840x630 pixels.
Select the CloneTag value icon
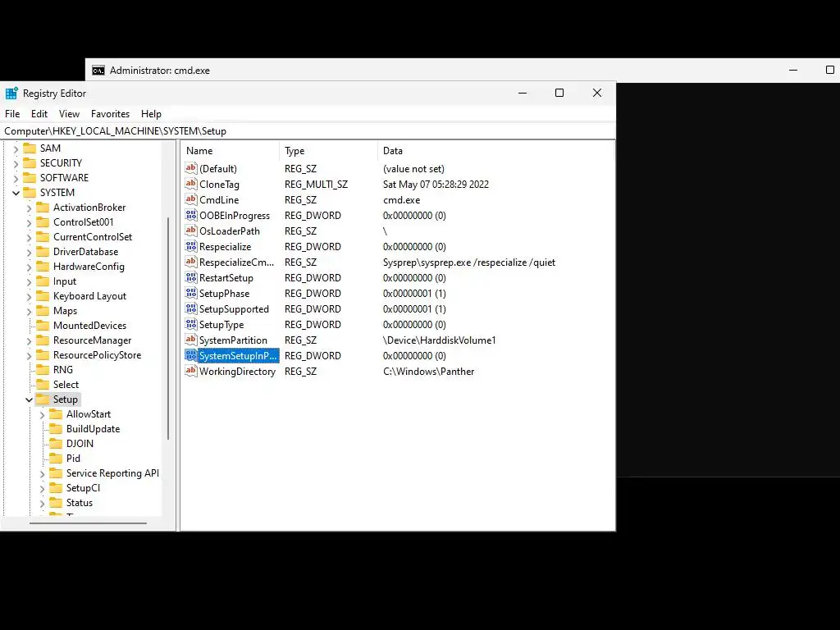pos(190,184)
